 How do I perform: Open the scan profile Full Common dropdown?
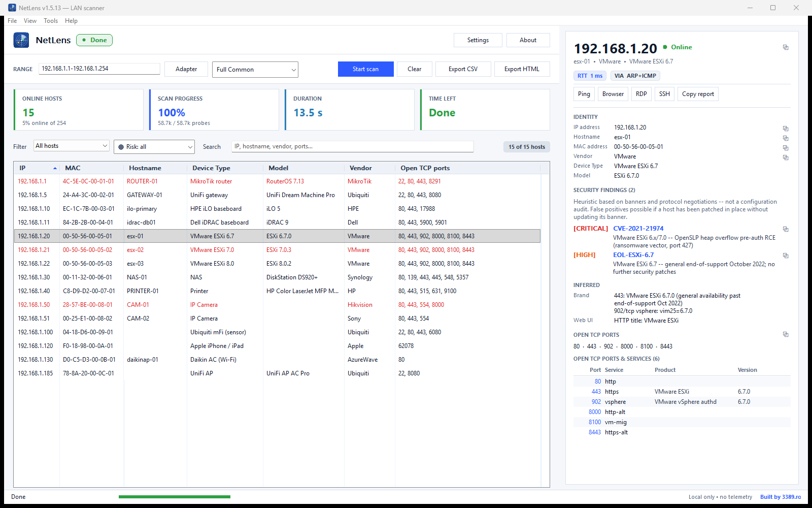(255, 70)
